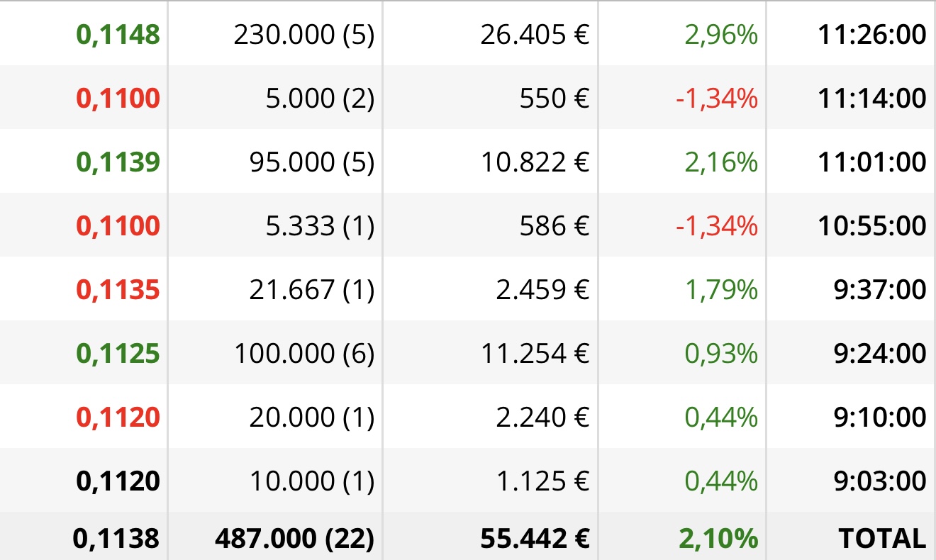Click the 2,96% change value
This screenshot has height=560, width=936.
pyautogui.click(x=721, y=35)
